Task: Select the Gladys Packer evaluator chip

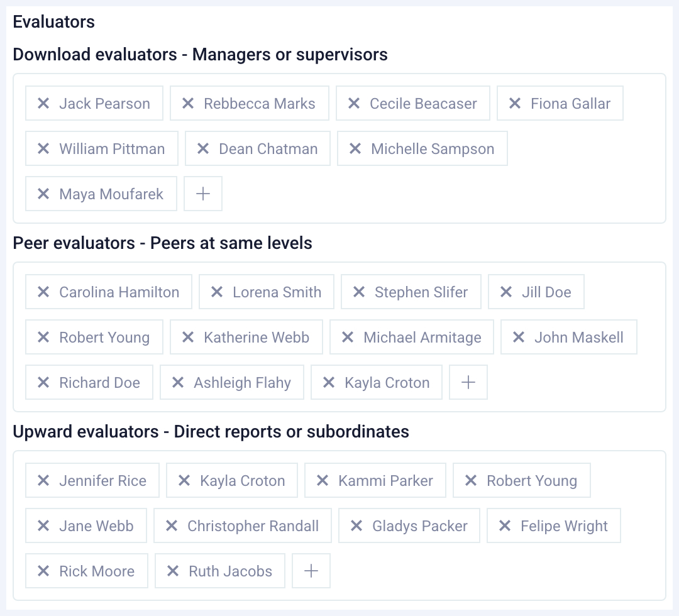Action: pos(409,525)
